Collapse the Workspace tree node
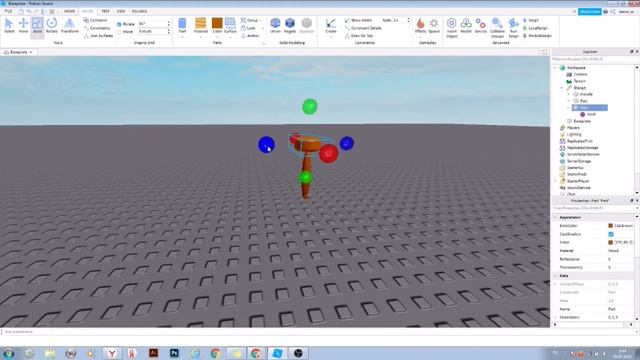The width and height of the screenshot is (640, 360). [x=556, y=68]
